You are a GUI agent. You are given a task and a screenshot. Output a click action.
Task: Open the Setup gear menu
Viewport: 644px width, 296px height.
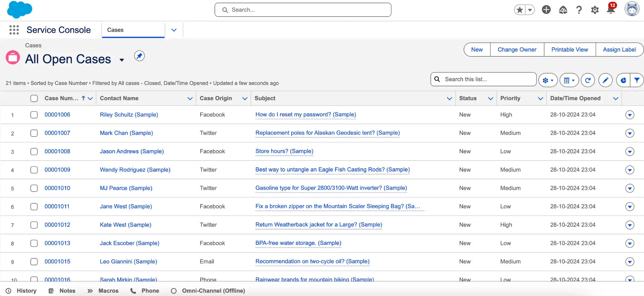click(x=595, y=10)
